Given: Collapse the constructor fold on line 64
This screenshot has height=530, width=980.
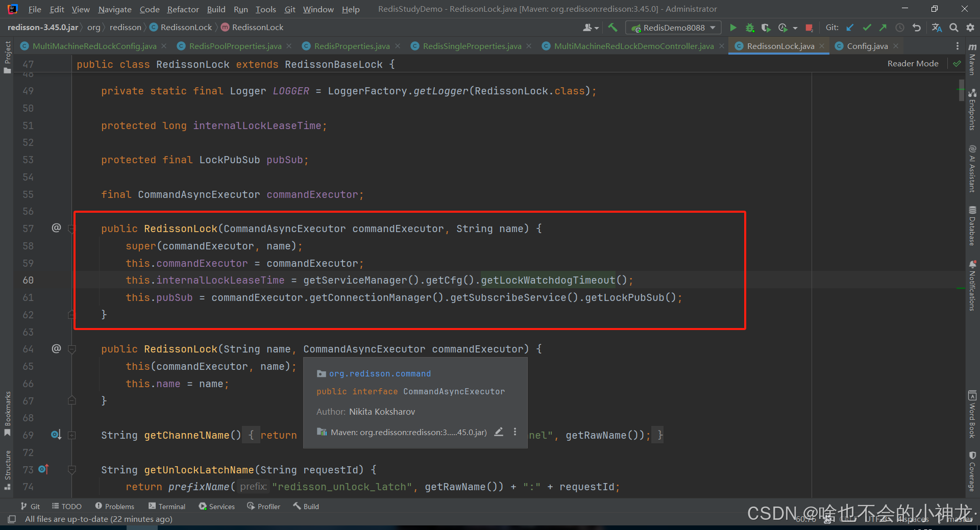Looking at the screenshot, I should [x=71, y=349].
